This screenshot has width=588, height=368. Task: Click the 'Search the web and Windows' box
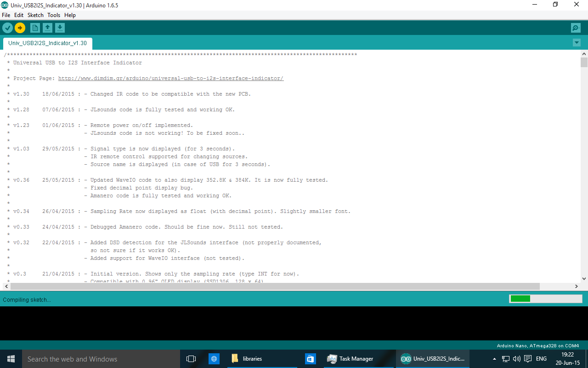pos(101,359)
